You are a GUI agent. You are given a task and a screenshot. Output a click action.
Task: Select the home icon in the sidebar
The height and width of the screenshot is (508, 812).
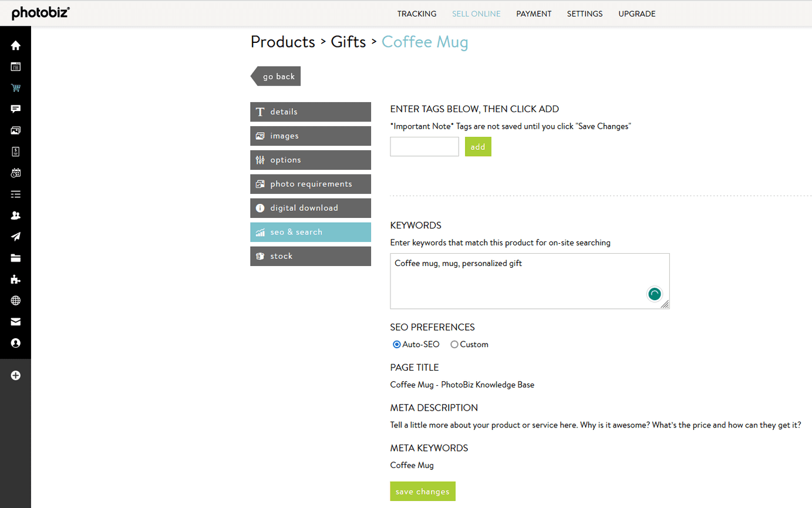15,45
